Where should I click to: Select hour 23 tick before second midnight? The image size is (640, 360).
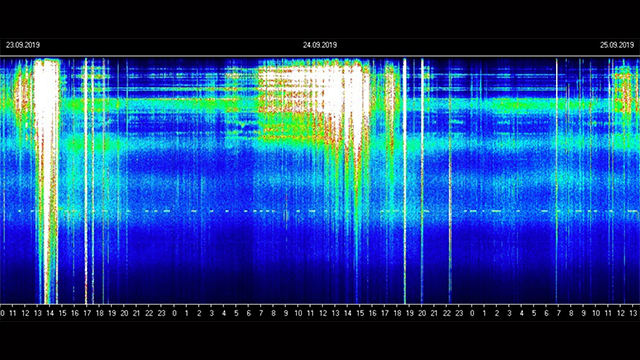(459, 313)
